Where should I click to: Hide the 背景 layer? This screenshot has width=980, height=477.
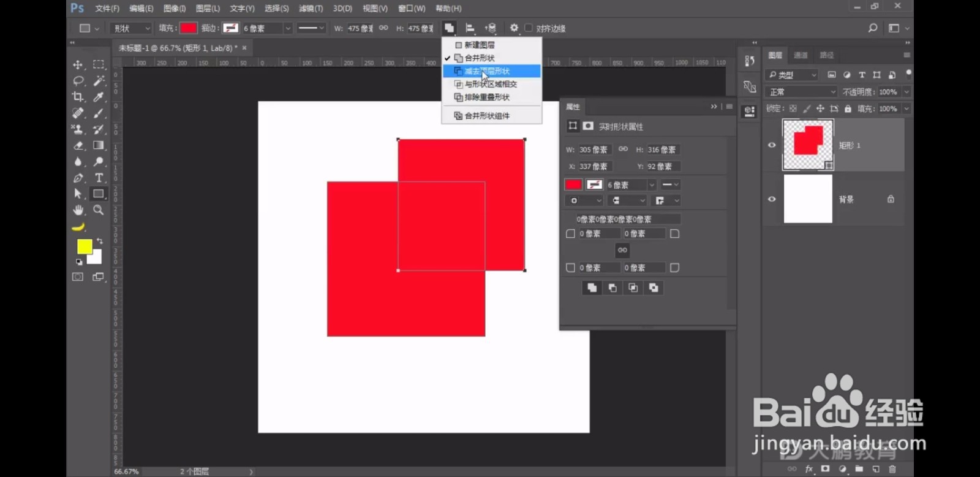click(772, 199)
